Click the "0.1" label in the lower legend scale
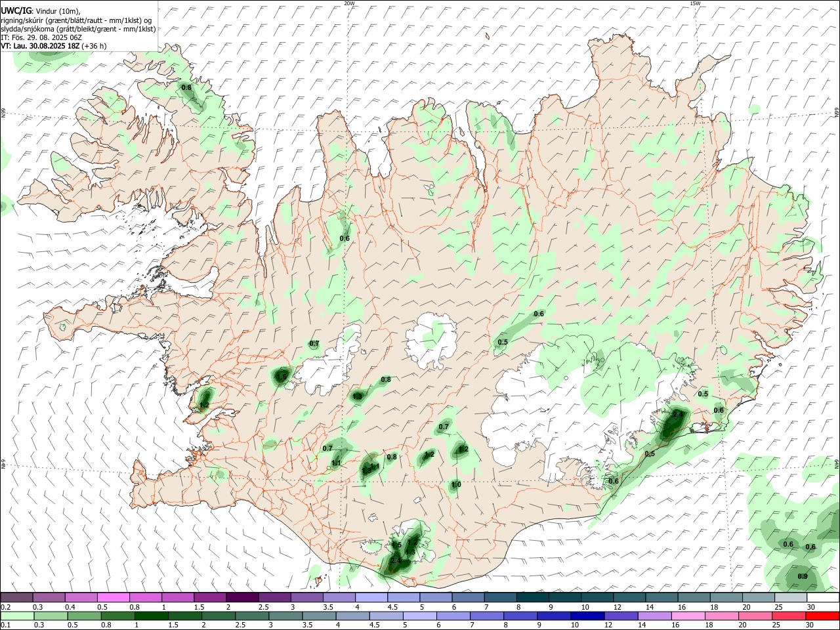The image size is (840, 630). pyautogui.click(x=6, y=625)
